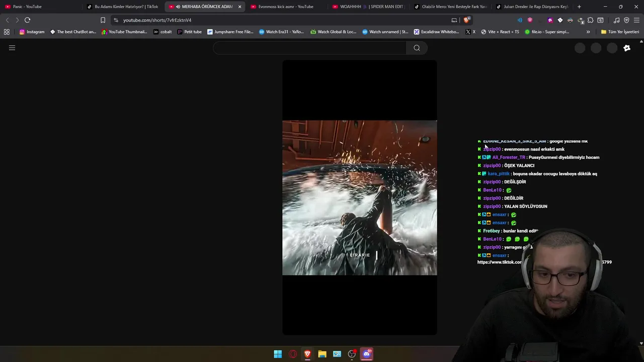
Task: Open the Excalidraw Whiteboard bookmark
Action: coord(436,32)
